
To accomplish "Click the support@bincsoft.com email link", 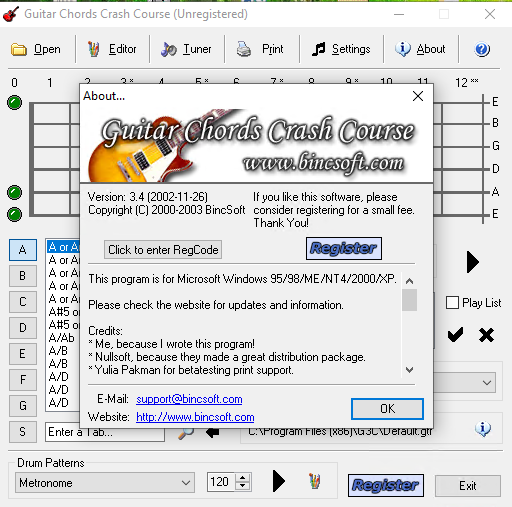I will pyautogui.click(x=189, y=399).
